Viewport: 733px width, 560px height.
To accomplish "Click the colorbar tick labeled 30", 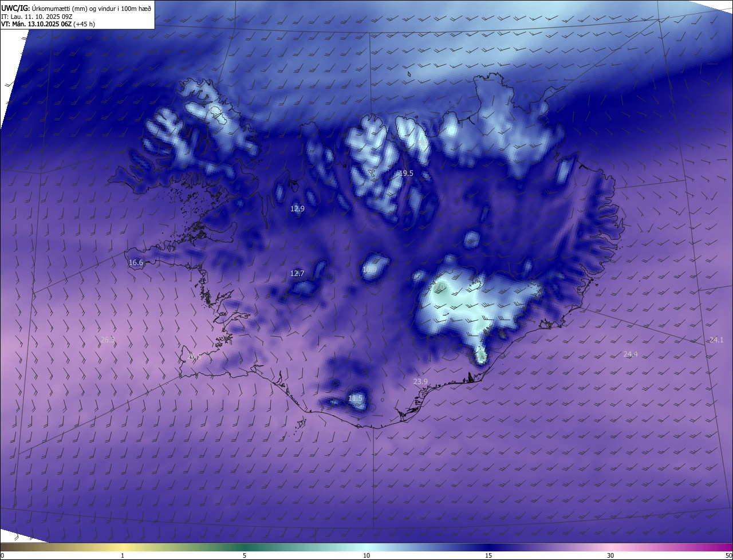I will (610, 555).
